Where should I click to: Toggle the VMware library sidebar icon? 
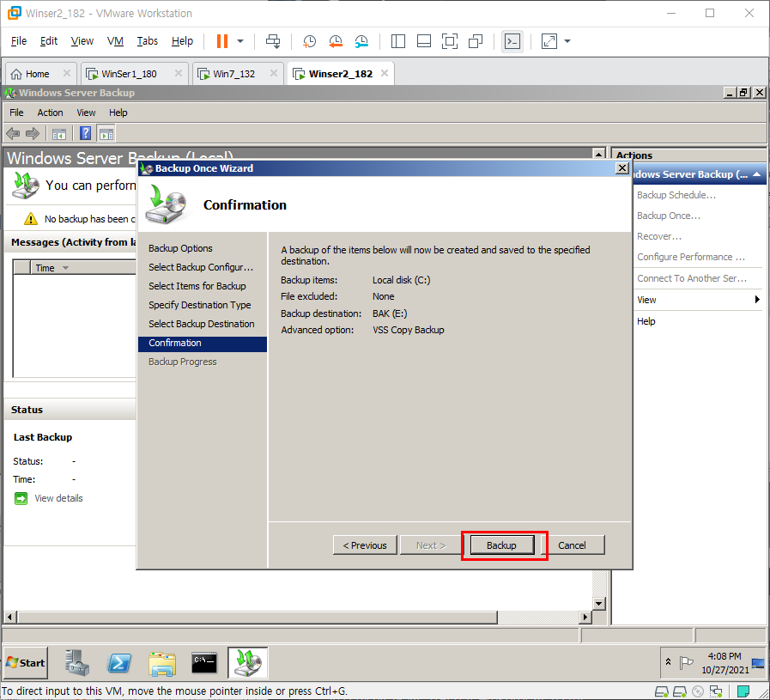397,41
